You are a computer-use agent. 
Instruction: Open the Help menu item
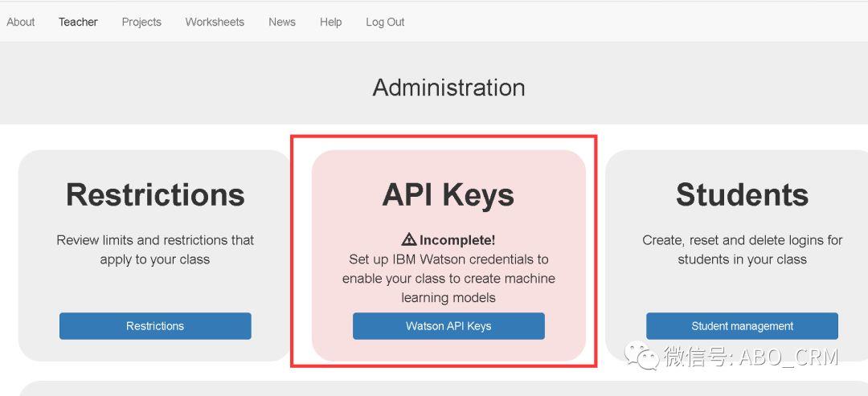[330, 22]
